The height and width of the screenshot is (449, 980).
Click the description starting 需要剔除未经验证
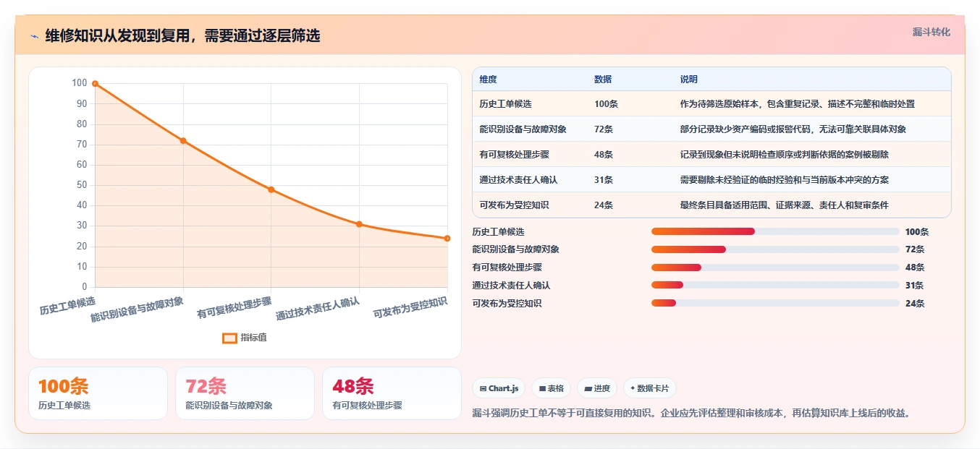coord(784,180)
